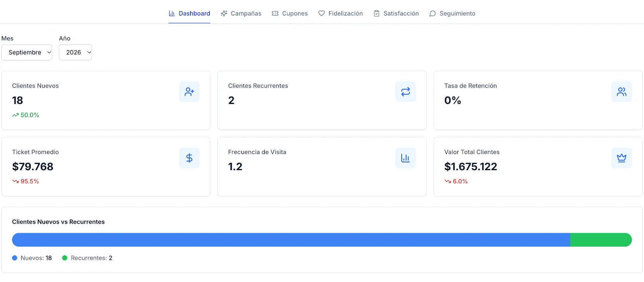The image size is (644, 282).
Task: Click the green upward trend arrow at 50.0%
Action: (x=16, y=115)
